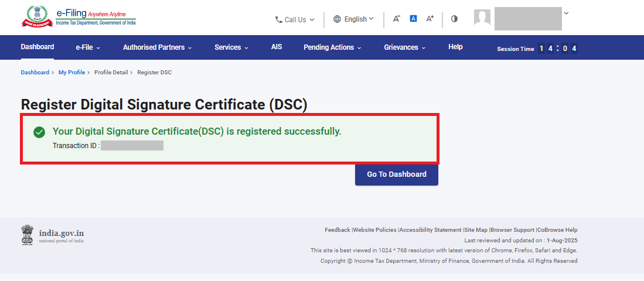Open the e-File menu
Viewport: 644px width, 281px height.
pyautogui.click(x=88, y=47)
